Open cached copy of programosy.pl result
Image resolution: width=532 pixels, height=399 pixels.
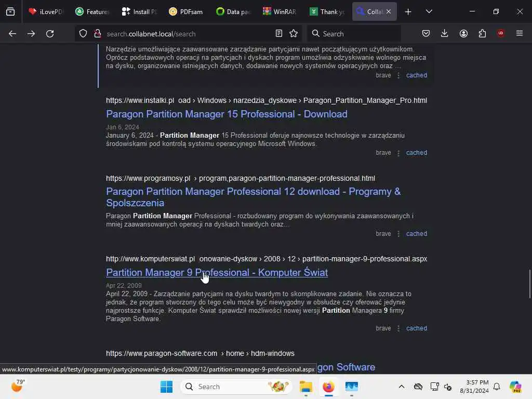(x=417, y=234)
